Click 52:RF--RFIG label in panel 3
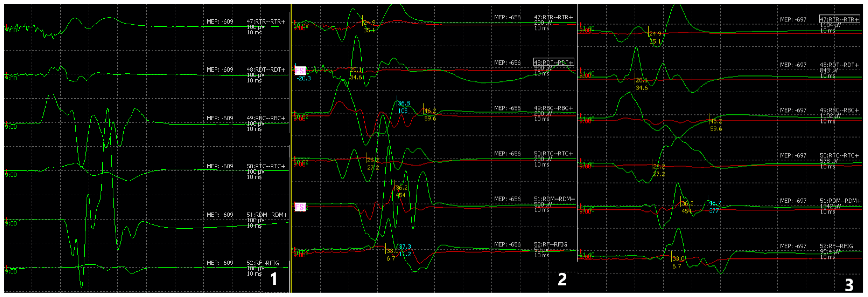Screen dimensions: 868x297 [836, 246]
